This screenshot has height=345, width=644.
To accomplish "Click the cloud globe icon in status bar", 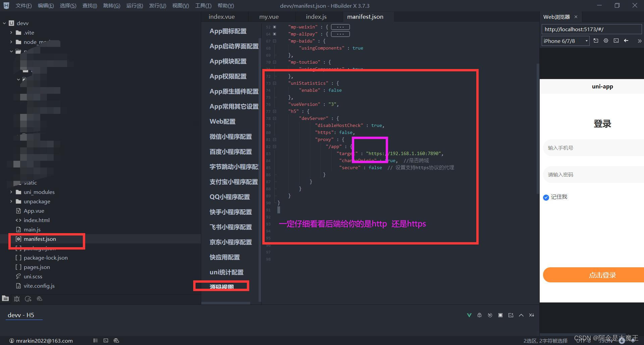I will [x=116, y=341].
